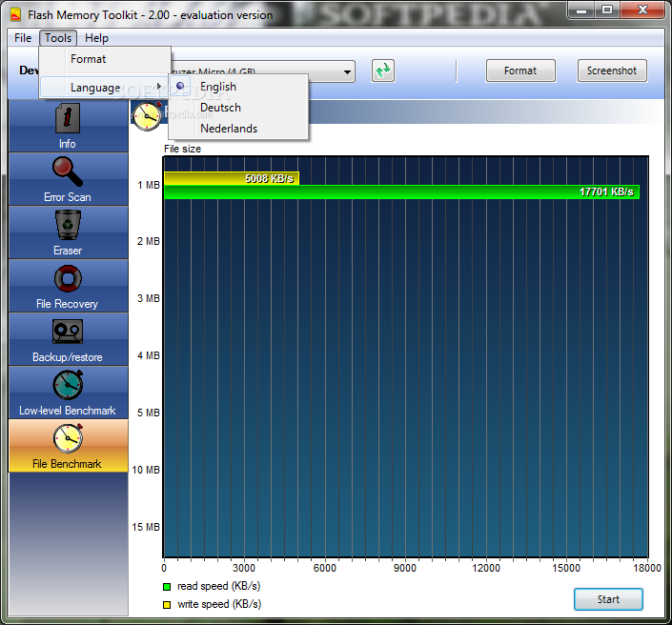Click the '18000' axis value

[x=647, y=568]
